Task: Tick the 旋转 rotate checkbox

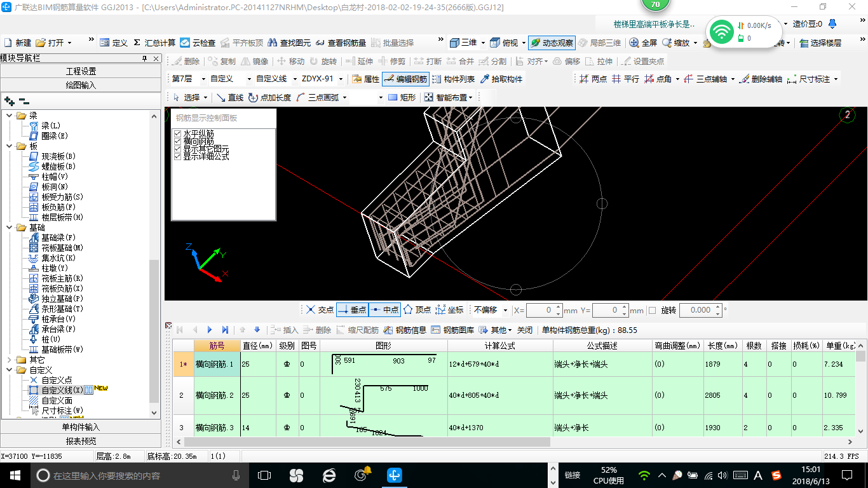Action: 652,311
